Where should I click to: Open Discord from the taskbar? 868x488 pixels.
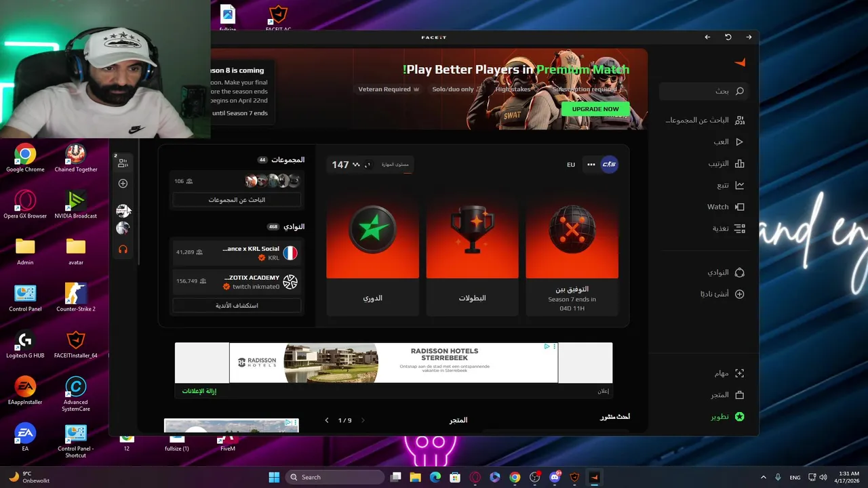(555, 477)
